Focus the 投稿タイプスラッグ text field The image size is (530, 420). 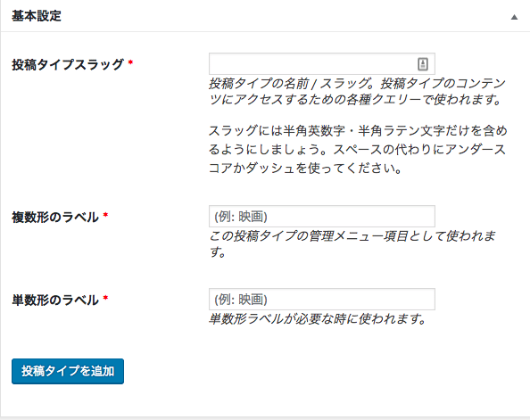(x=322, y=63)
